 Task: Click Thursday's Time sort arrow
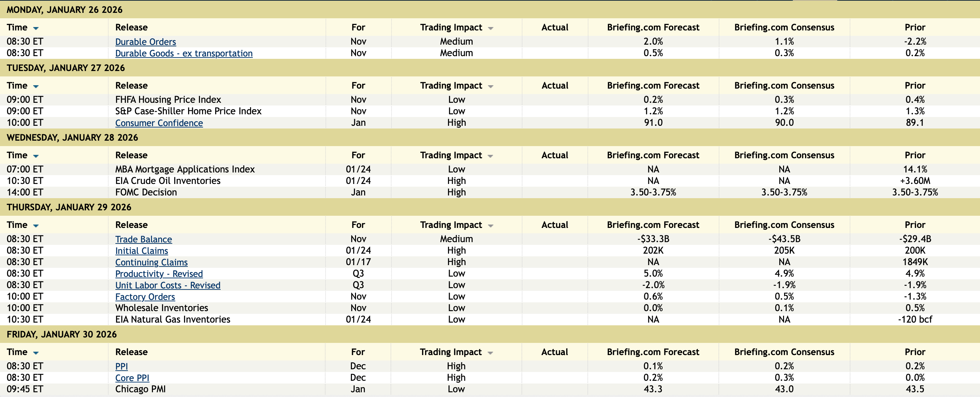36,226
